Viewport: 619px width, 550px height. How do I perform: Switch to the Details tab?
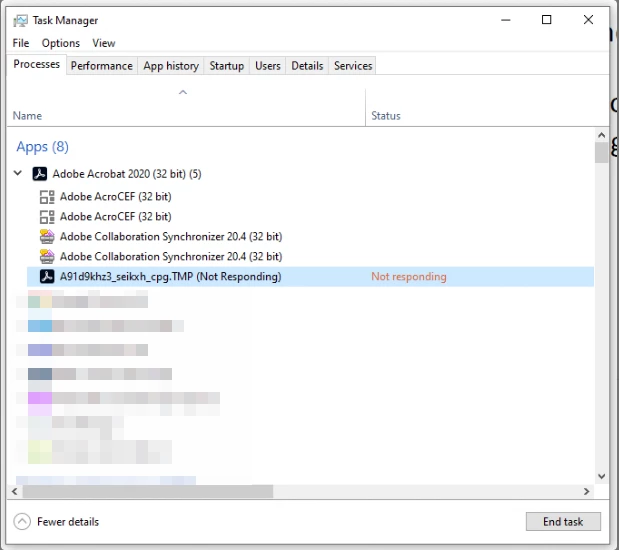pos(307,66)
